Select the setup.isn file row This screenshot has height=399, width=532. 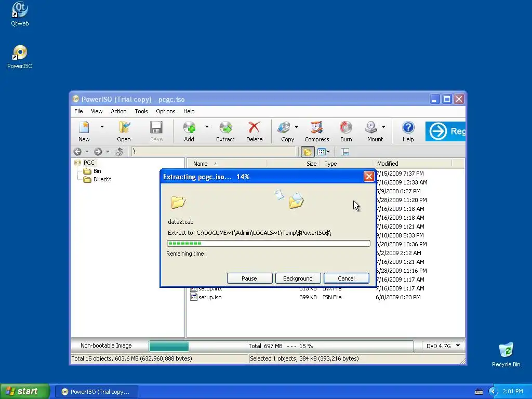325,297
